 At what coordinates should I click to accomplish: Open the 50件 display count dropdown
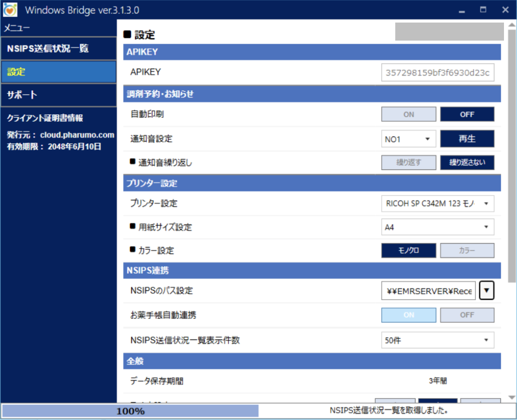437,340
